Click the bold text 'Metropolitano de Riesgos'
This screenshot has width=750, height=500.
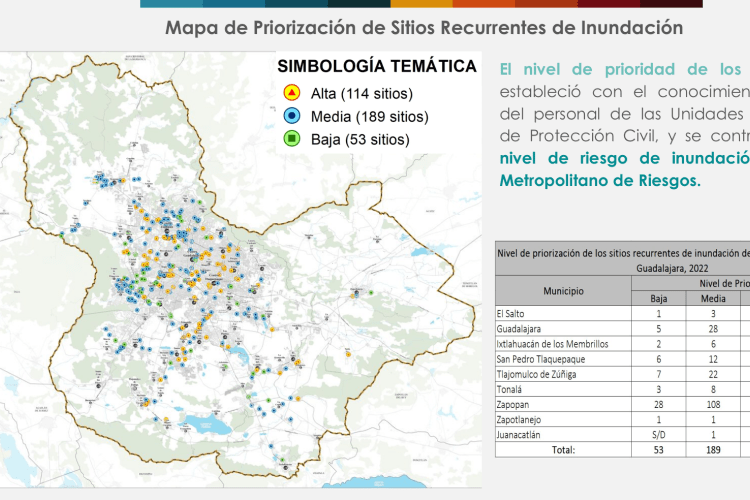pos(600,181)
